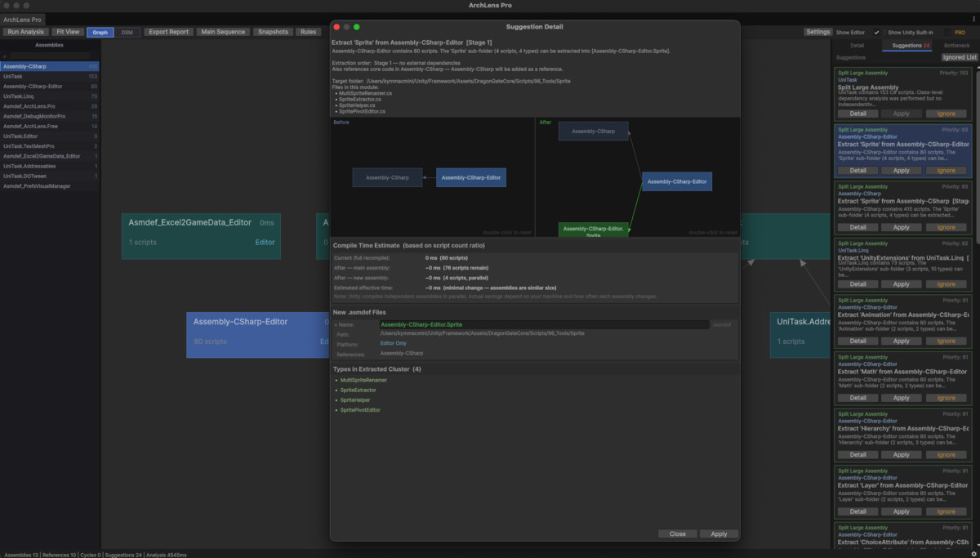This screenshot has height=558, width=980.
Task: Click Assembly-CSharp-Editor node in Before graph
Action: (x=471, y=177)
